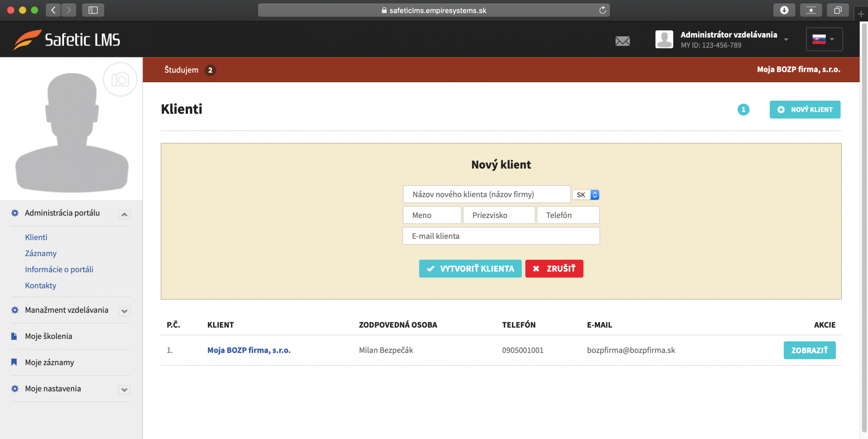Click the client count badge showing 1

pyautogui.click(x=743, y=109)
